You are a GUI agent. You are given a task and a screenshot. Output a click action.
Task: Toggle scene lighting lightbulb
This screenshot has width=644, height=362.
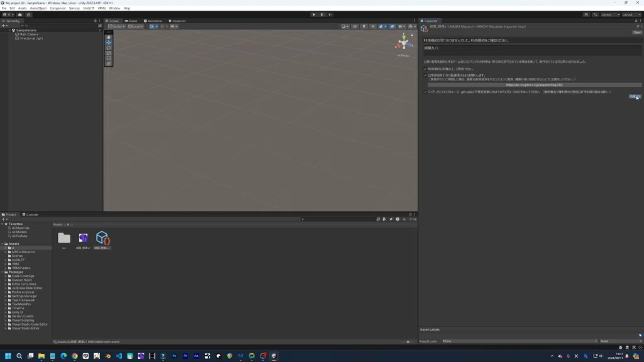pyautogui.click(x=364, y=26)
